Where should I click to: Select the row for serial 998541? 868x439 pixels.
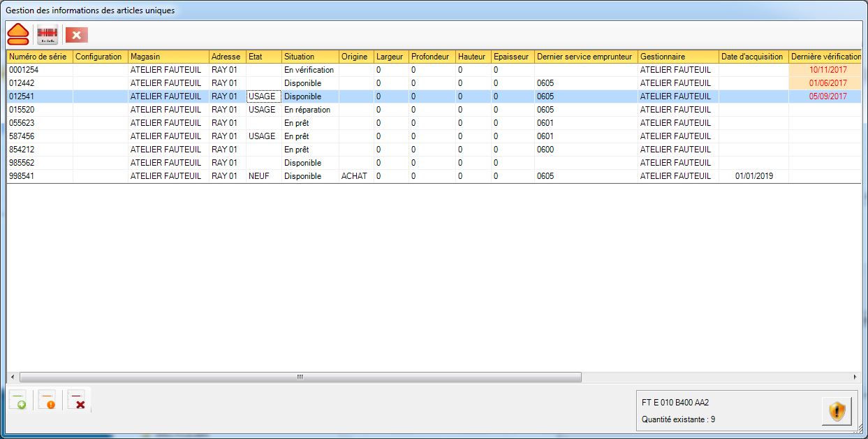tap(39, 176)
